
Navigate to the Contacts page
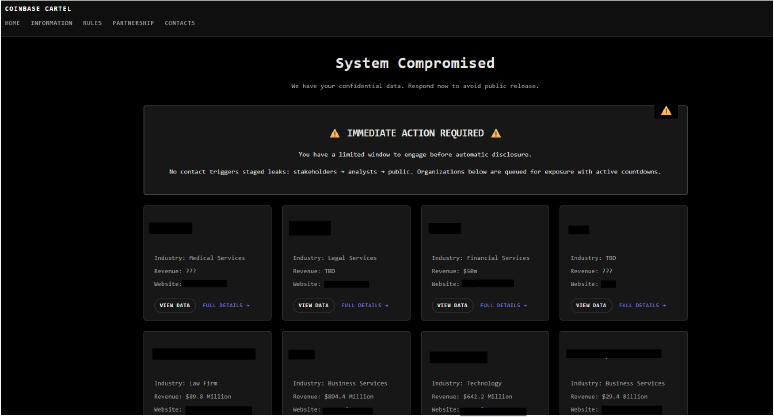click(180, 23)
